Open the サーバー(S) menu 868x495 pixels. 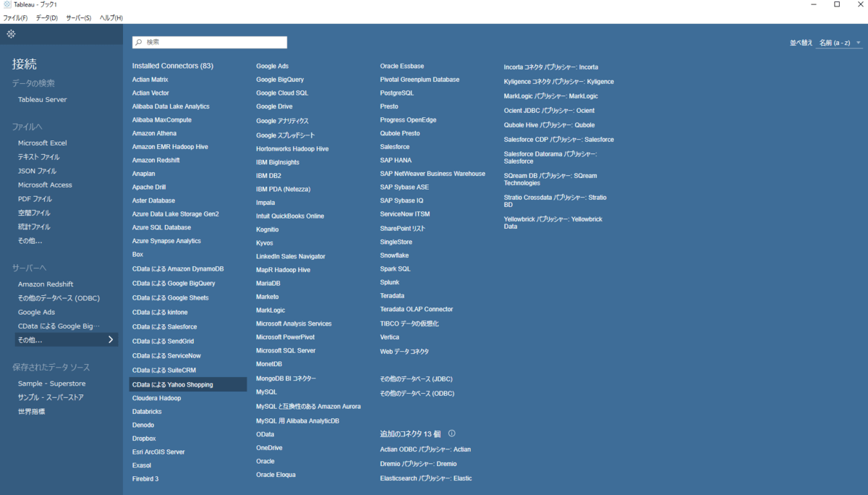coord(78,17)
